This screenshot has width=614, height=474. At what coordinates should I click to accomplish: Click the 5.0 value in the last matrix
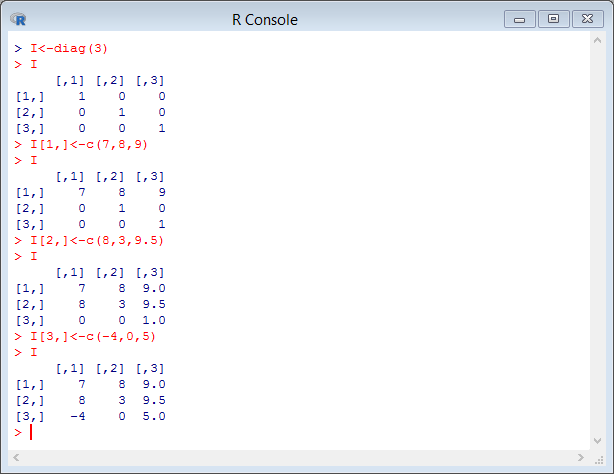pos(153,416)
